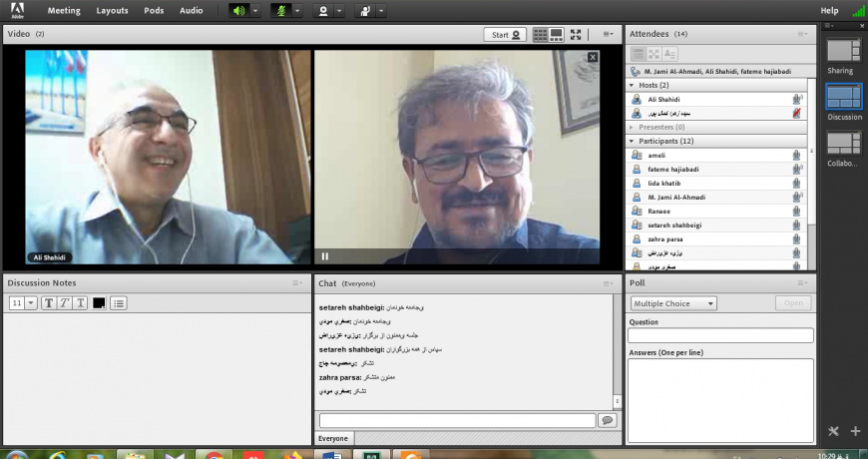Screen dimensions: 868x459
Task: Open the Attendees pod options menu
Action: coord(803,34)
